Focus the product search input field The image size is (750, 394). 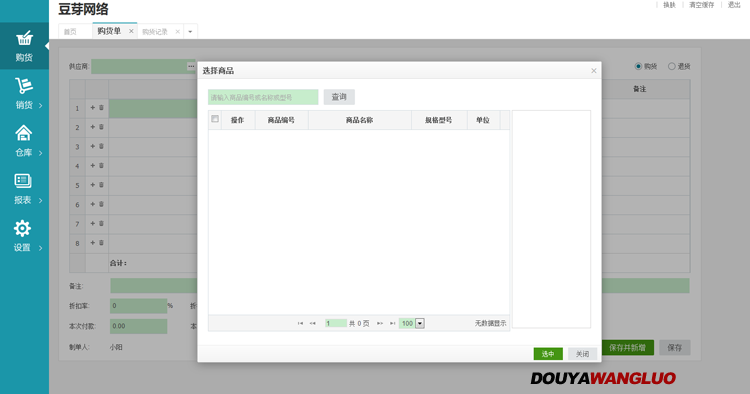(x=263, y=97)
